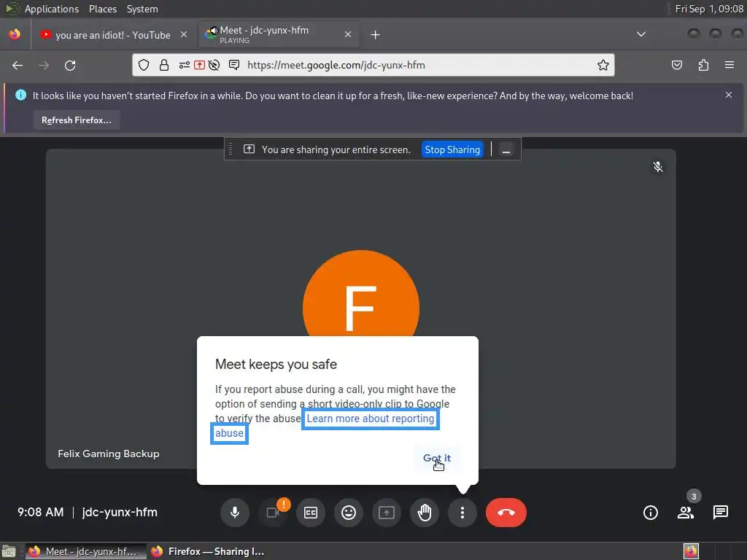Click Firefox tray icon in bottom panel
This screenshot has height=560, width=747.
(692, 551)
